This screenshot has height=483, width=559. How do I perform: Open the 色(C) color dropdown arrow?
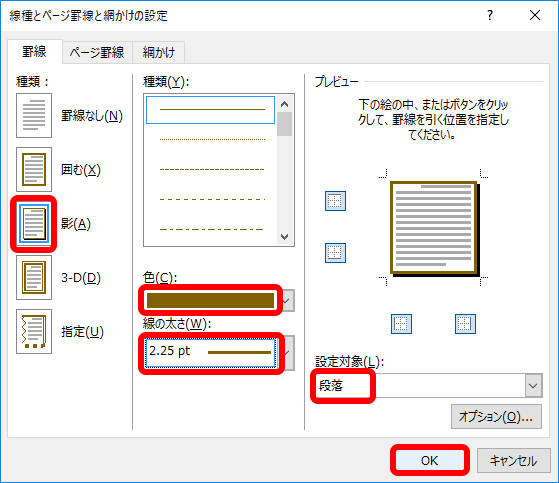click(287, 300)
